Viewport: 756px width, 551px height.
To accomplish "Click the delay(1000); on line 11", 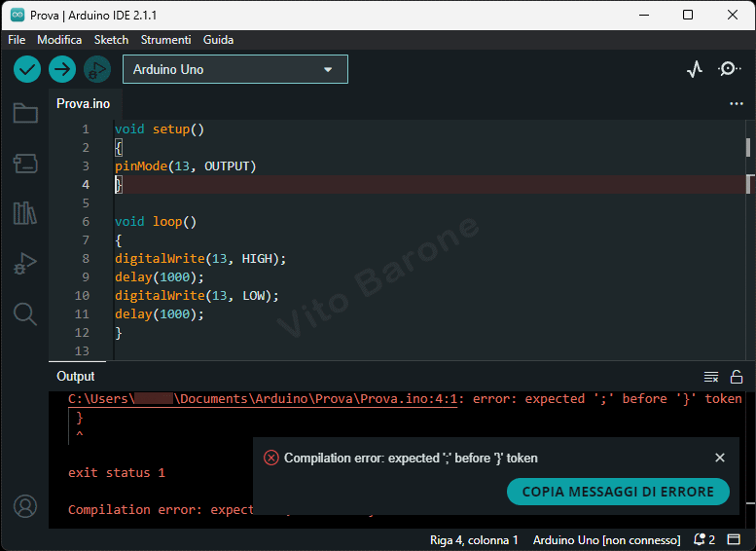I will [160, 314].
